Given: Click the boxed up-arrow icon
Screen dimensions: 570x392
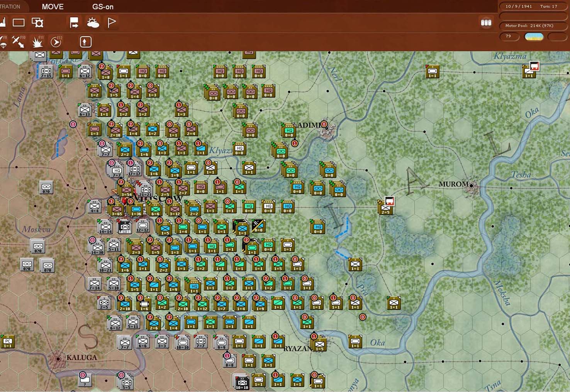Looking at the screenshot, I should click(x=85, y=42).
